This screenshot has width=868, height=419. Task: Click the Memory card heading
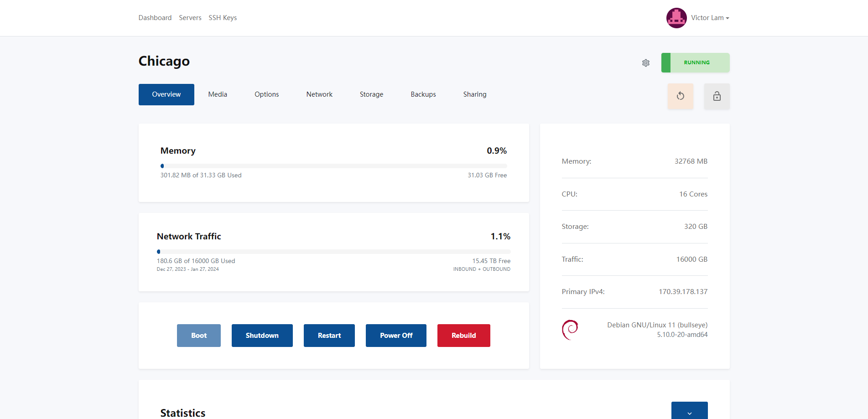tap(178, 151)
